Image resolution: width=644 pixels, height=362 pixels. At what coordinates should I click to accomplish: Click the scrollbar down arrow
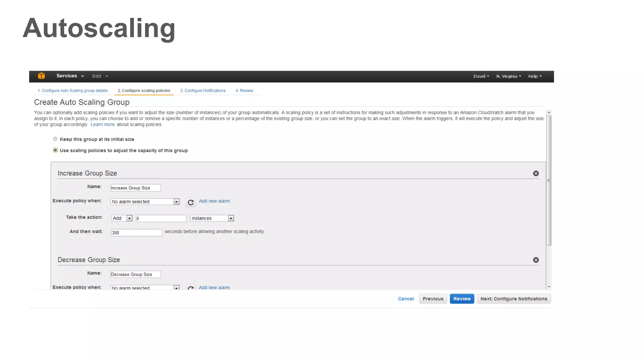[549, 287]
